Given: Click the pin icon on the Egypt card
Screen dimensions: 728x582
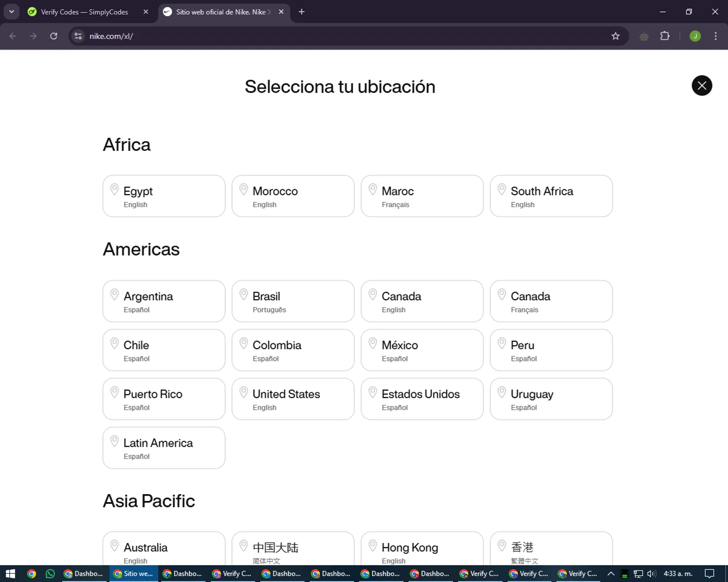Looking at the screenshot, I should (x=115, y=189).
